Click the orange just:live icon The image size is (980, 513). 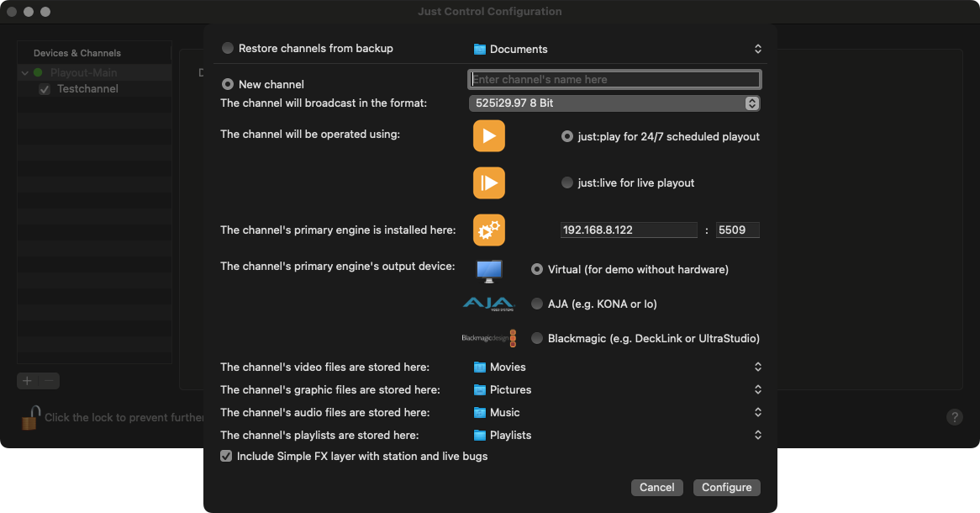coord(489,182)
